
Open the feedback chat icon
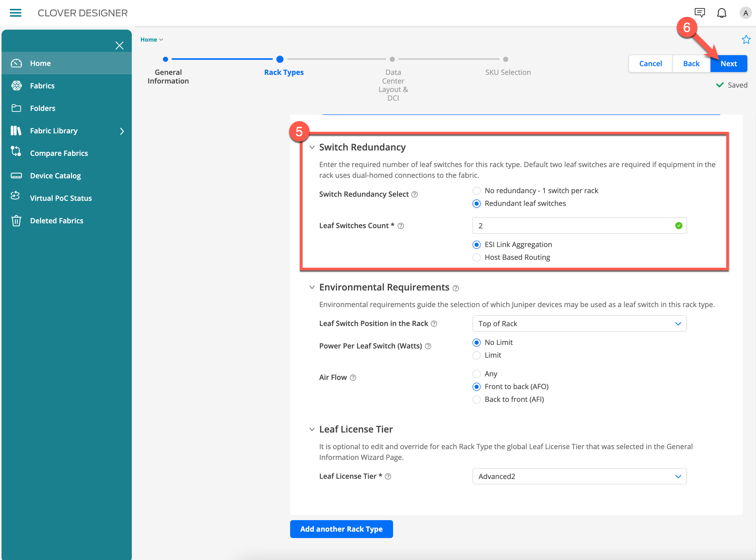pyautogui.click(x=699, y=13)
